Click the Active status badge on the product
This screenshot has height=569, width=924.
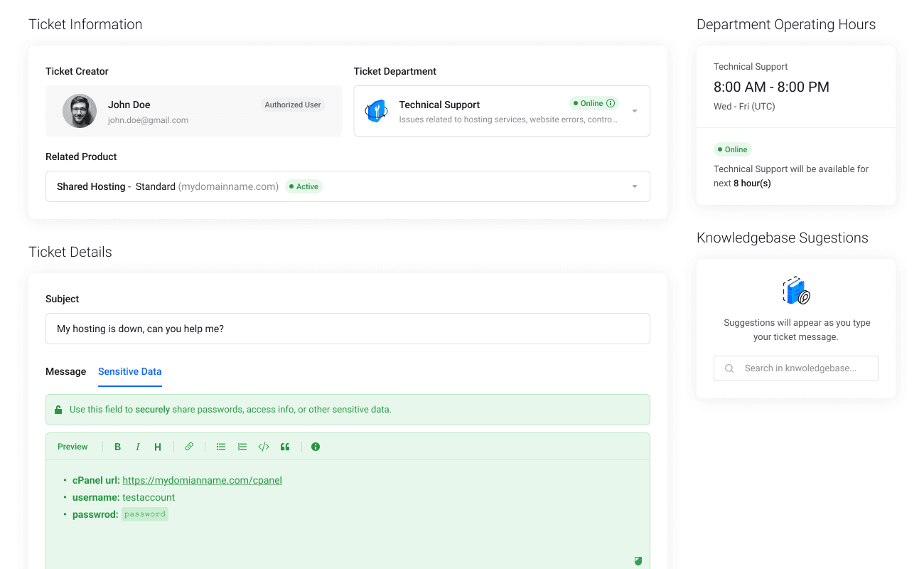pos(303,186)
